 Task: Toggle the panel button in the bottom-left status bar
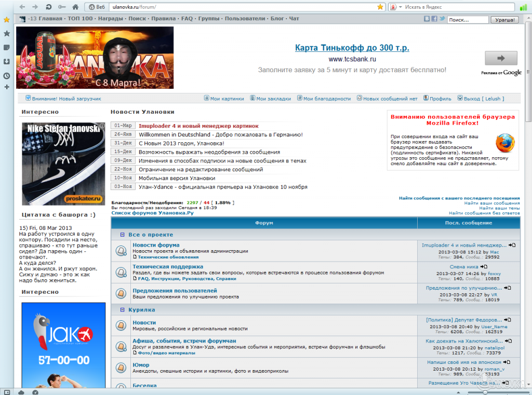7,391
